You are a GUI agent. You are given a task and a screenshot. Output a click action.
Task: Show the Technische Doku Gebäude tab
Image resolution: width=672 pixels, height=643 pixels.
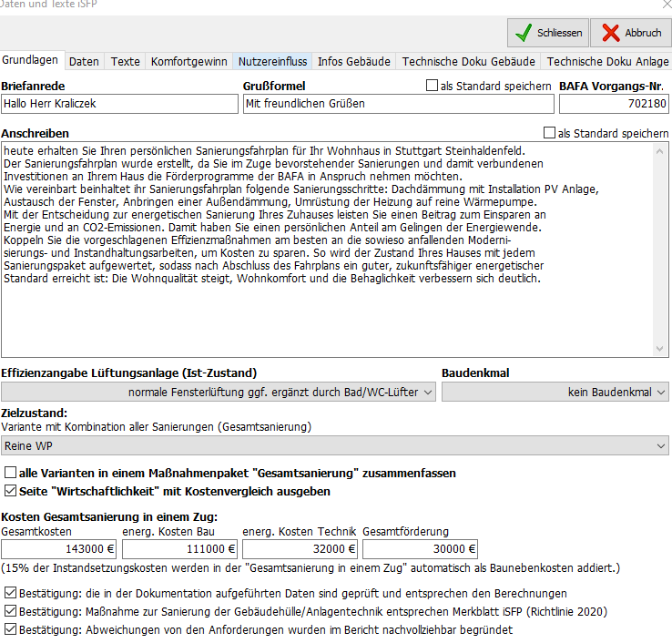point(468,62)
